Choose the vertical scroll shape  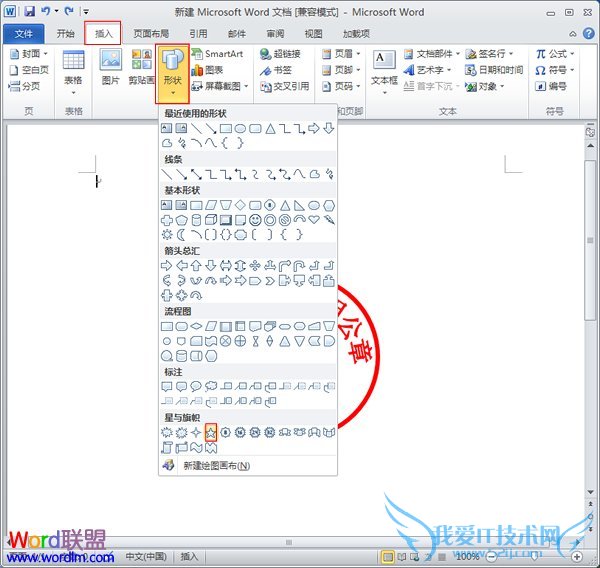(166, 447)
